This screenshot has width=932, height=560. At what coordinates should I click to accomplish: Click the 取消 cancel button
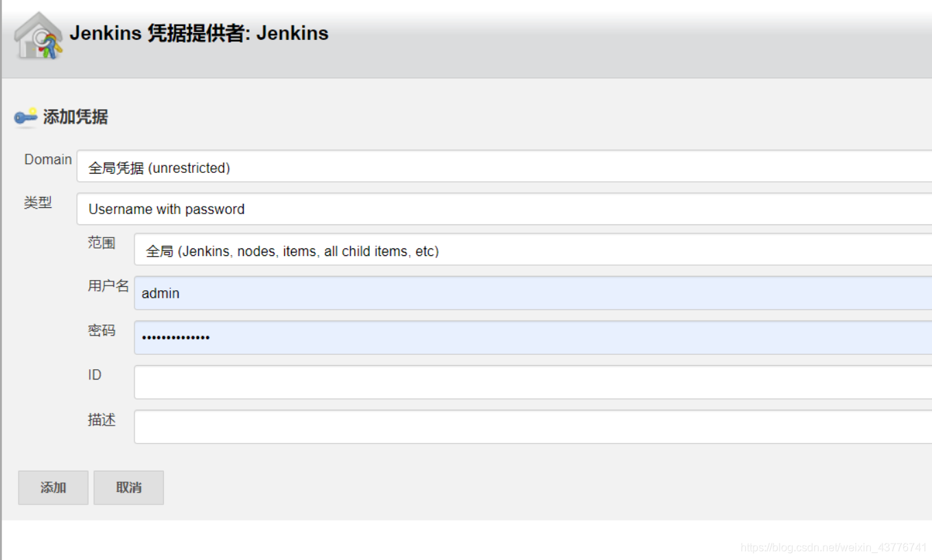click(128, 487)
